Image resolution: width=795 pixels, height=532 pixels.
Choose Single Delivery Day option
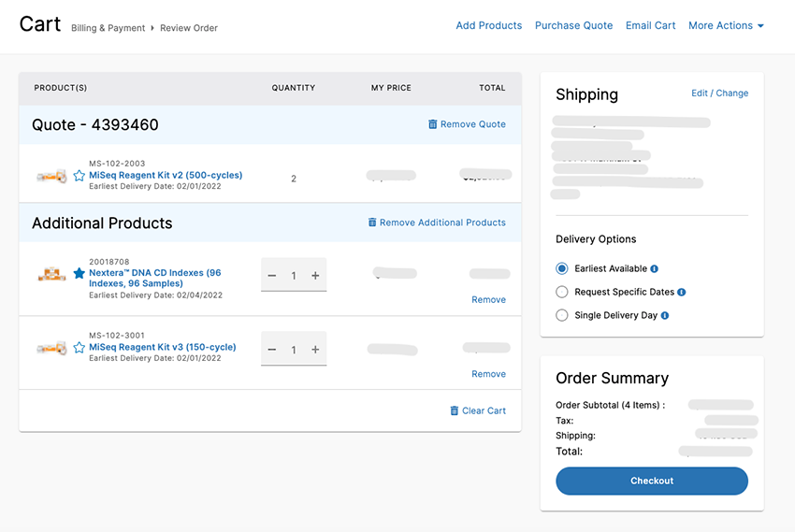[x=562, y=316]
